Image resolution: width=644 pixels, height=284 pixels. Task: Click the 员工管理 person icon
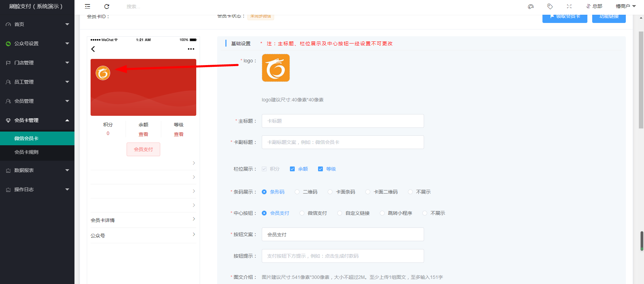[8, 82]
